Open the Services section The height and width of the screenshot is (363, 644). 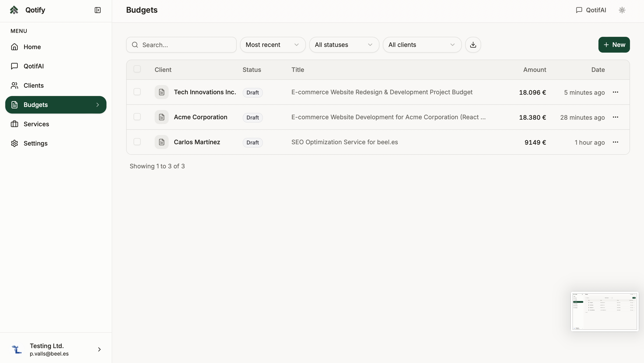coord(36,124)
